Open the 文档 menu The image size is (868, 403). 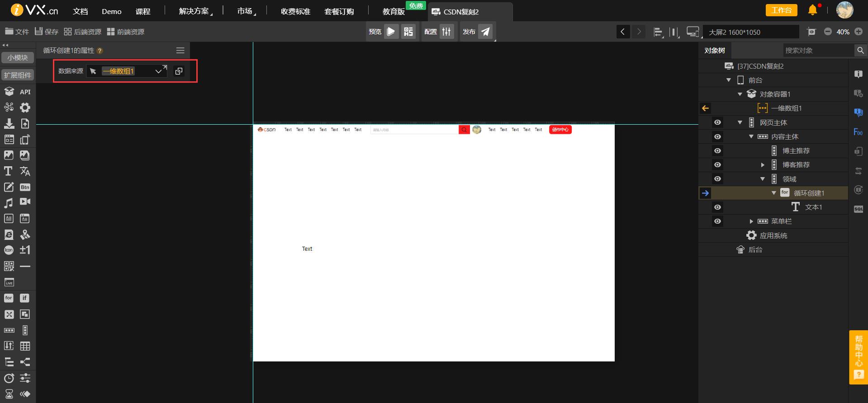tap(81, 11)
